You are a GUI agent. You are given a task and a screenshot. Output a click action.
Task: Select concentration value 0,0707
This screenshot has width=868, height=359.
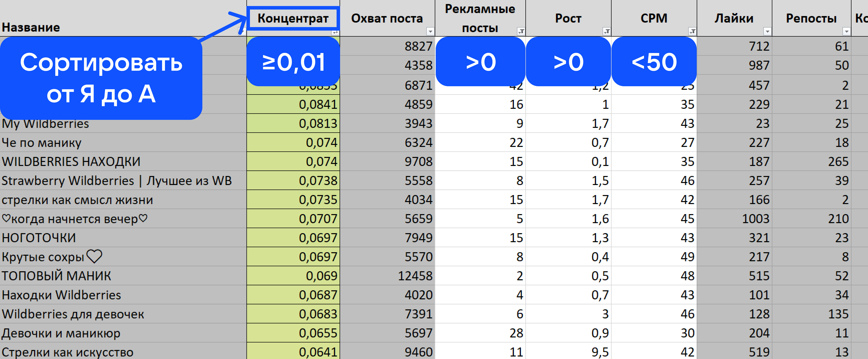[x=294, y=219]
